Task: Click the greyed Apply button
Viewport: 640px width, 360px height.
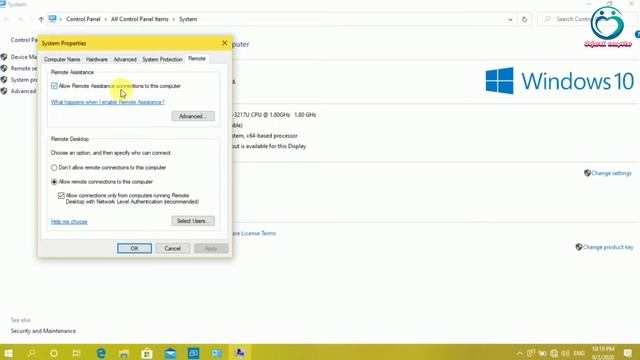Action: pyautogui.click(x=211, y=249)
